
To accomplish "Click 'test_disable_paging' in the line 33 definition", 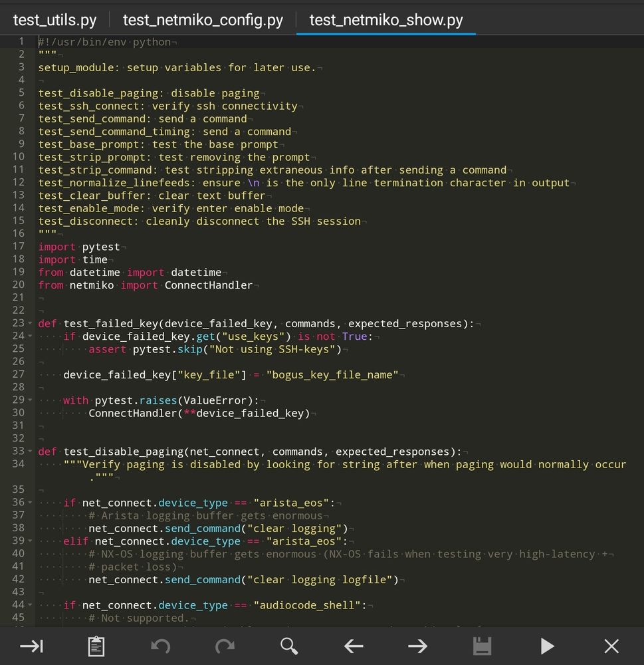I will (x=124, y=452).
